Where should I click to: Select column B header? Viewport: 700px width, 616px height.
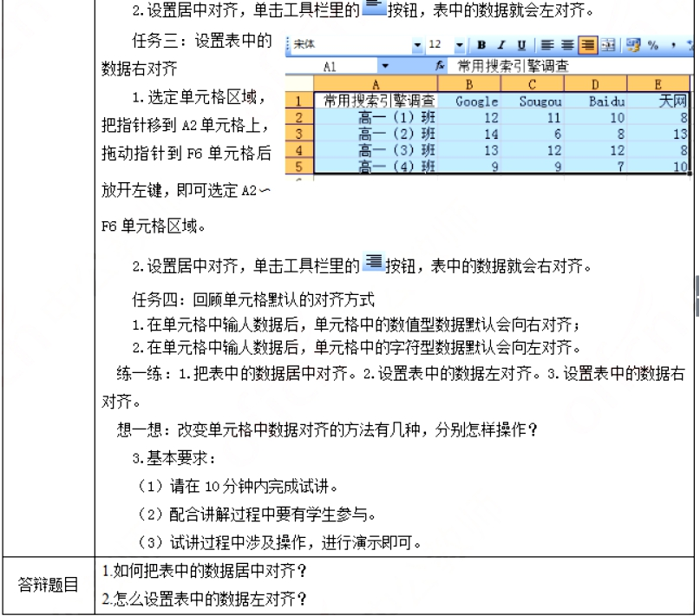[469, 84]
